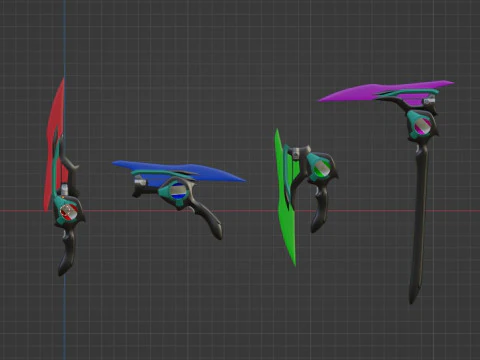The image size is (480, 360).
Task: Click the curved black grip of the red weapon
Action: point(67,253)
